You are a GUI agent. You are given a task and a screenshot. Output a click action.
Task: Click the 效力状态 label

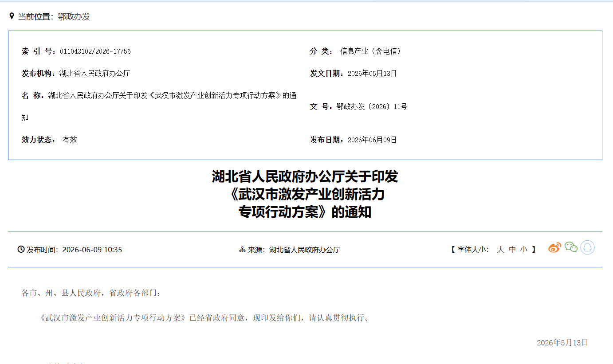[39, 140]
